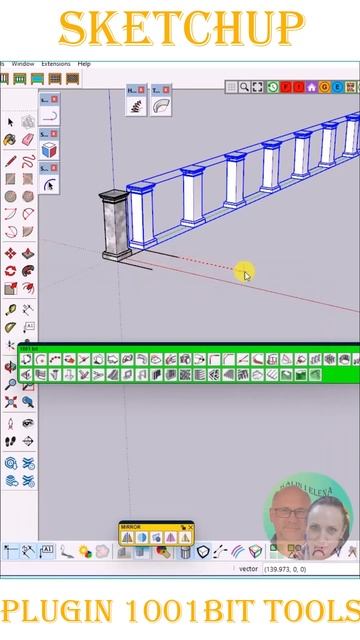Click last green icon in 1001bit bottom row
360x640 pixels.
point(315,374)
